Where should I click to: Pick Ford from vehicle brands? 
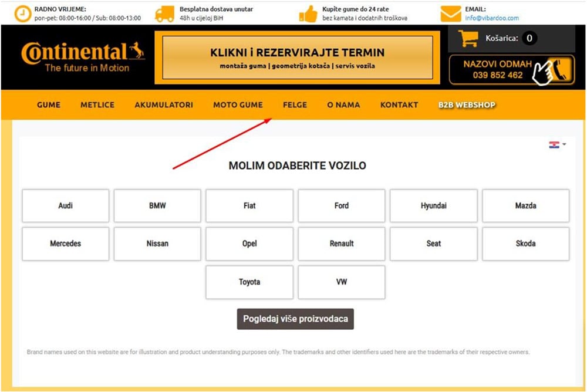pyautogui.click(x=342, y=205)
